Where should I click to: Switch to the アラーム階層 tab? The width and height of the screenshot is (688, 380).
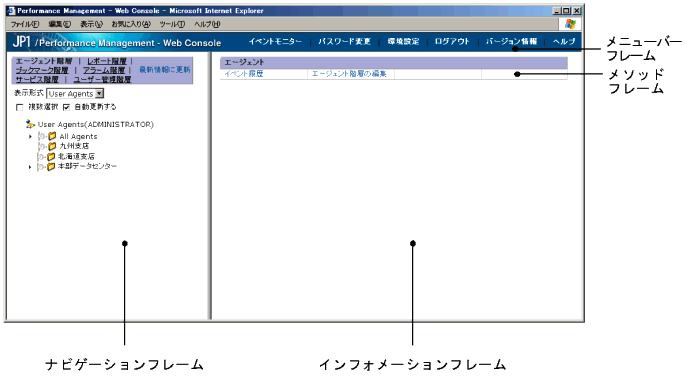click(x=104, y=70)
